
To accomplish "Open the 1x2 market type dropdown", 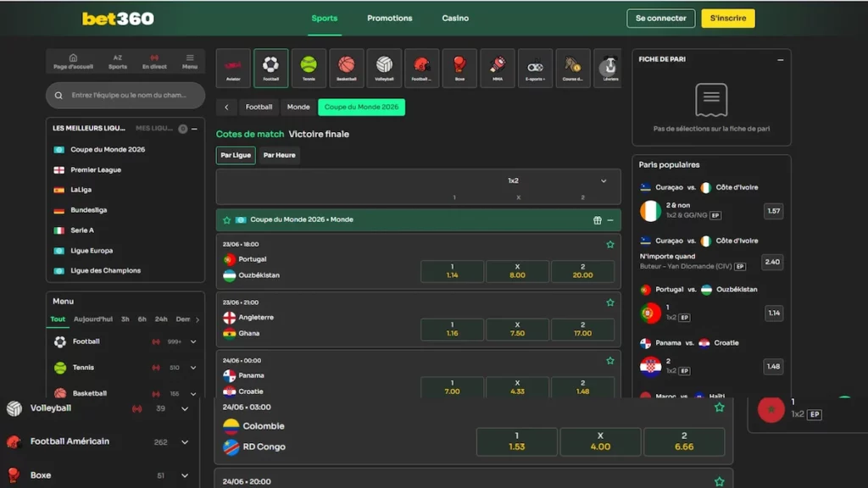I will pos(604,181).
